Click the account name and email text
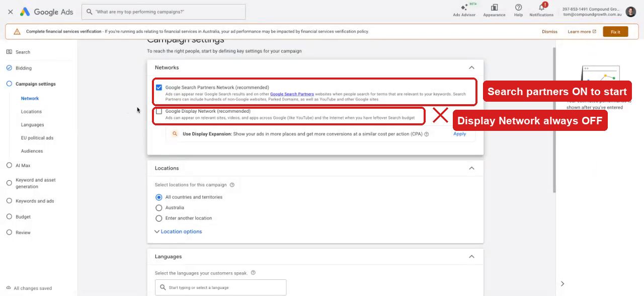644x296 pixels. [592, 12]
